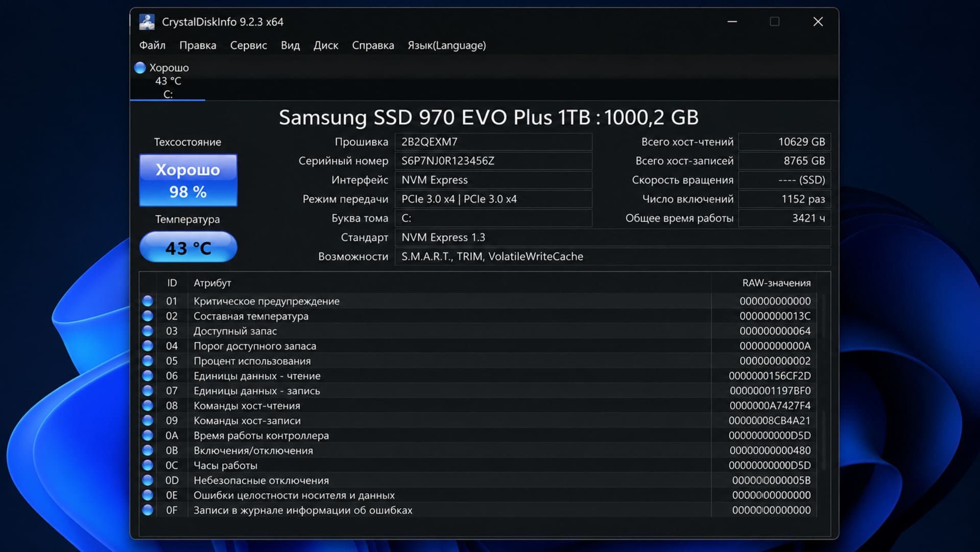Click status orb for attribute 01 Критическое предупреждение
980x552 pixels.
click(148, 301)
